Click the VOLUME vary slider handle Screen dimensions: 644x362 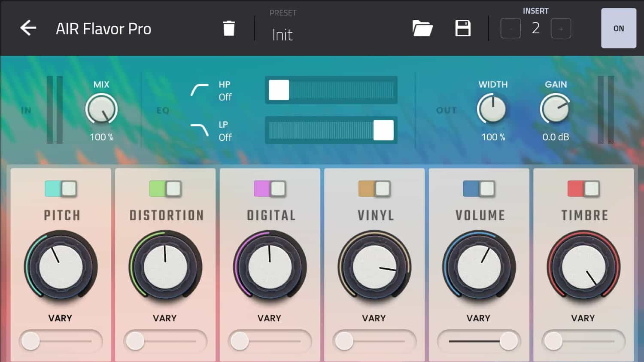point(509,341)
